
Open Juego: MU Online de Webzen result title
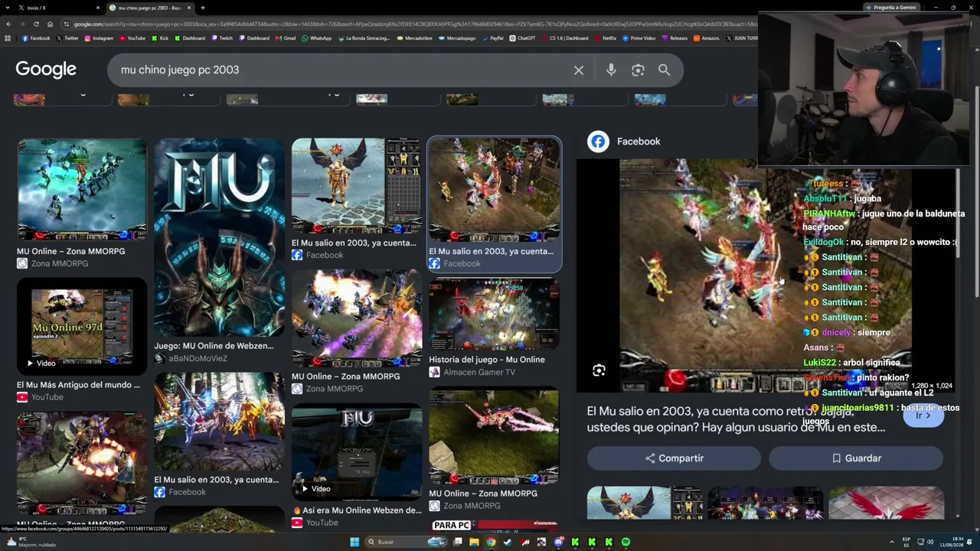pyautogui.click(x=214, y=346)
